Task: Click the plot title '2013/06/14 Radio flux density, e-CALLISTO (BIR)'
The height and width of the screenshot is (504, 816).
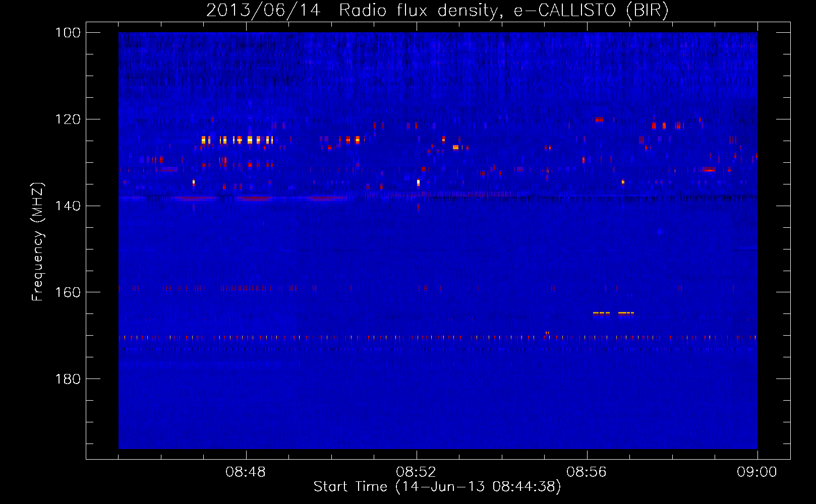Action: pos(437,10)
